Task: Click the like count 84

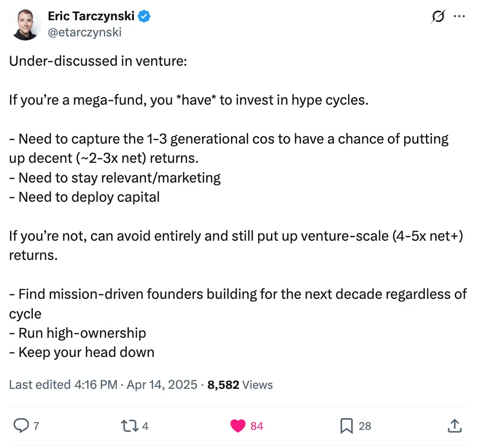Action: click(x=257, y=426)
